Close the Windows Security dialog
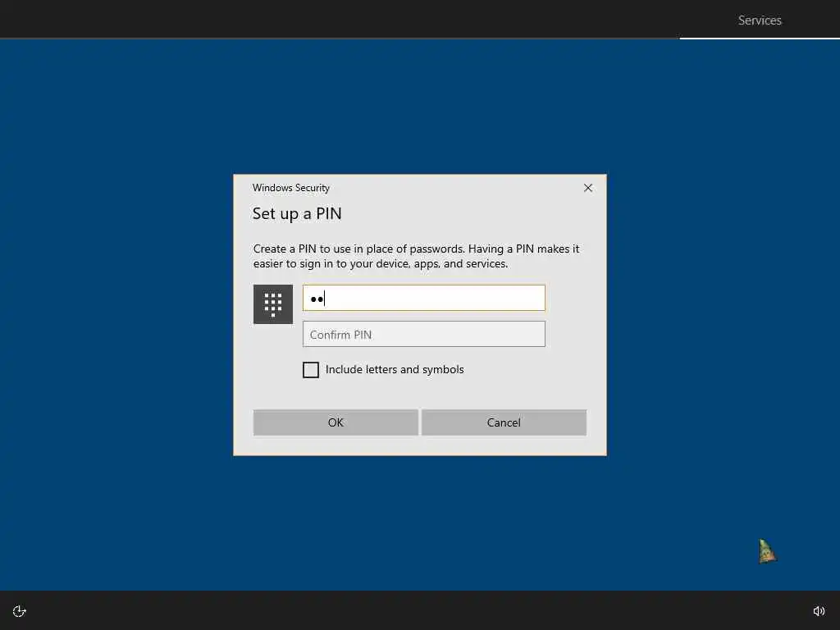The image size is (840, 630). click(588, 188)
